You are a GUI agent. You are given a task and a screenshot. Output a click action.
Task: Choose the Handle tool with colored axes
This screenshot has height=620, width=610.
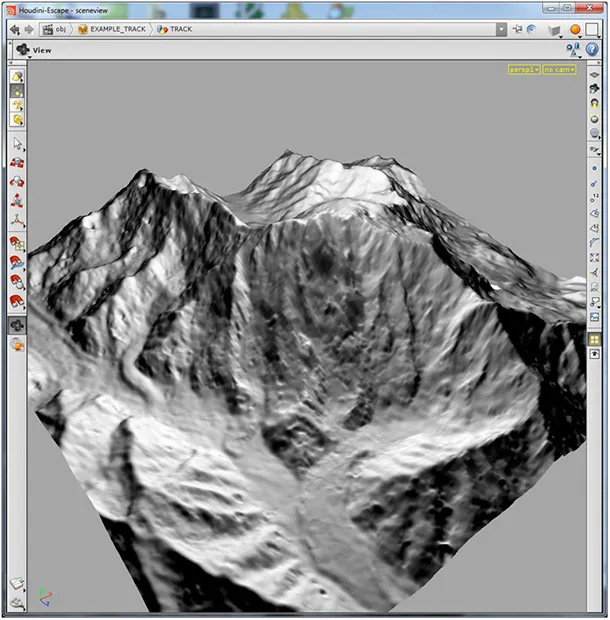[x=17, y=220]
